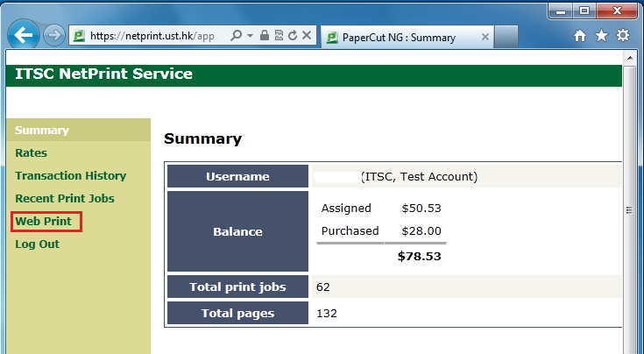This screenshot has height=354, width=644.
Task: View the Rates page
Action: tap(31, 153)
